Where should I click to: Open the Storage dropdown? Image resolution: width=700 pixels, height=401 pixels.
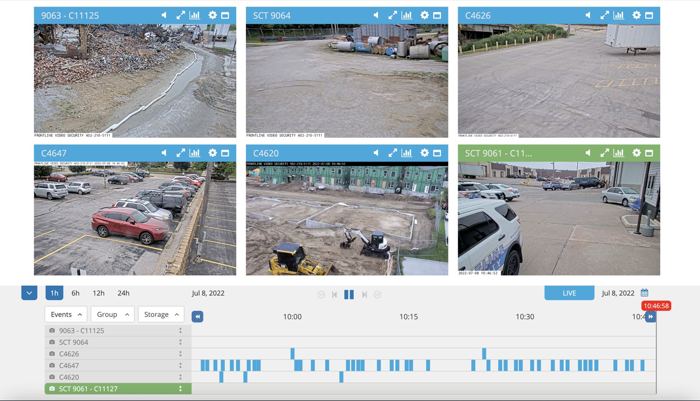click(x=161, y=314)
